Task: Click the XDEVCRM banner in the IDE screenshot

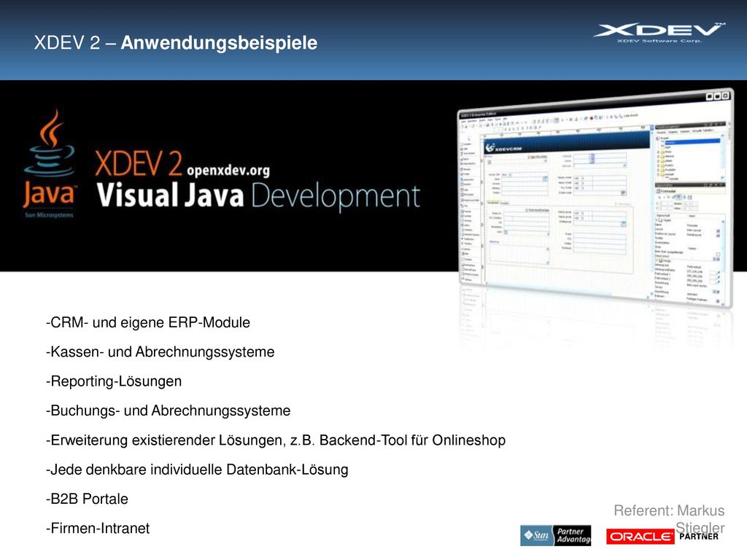Action: tap(567, 142)
